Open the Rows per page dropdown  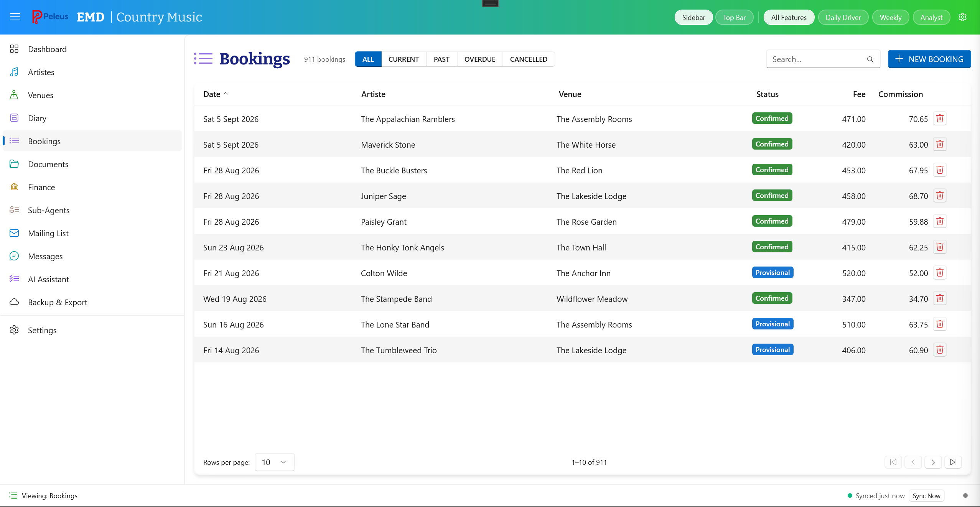[x=274, y=462]
